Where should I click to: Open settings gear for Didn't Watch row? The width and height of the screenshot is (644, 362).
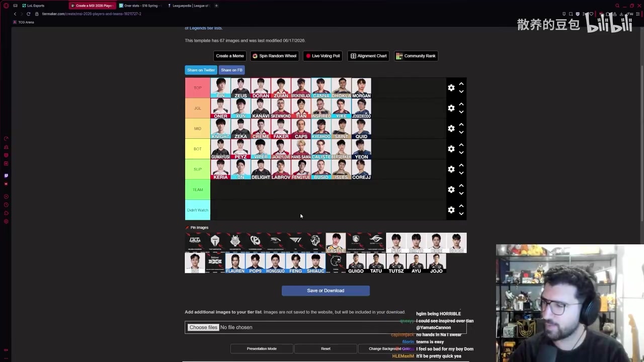click(451, 210)
